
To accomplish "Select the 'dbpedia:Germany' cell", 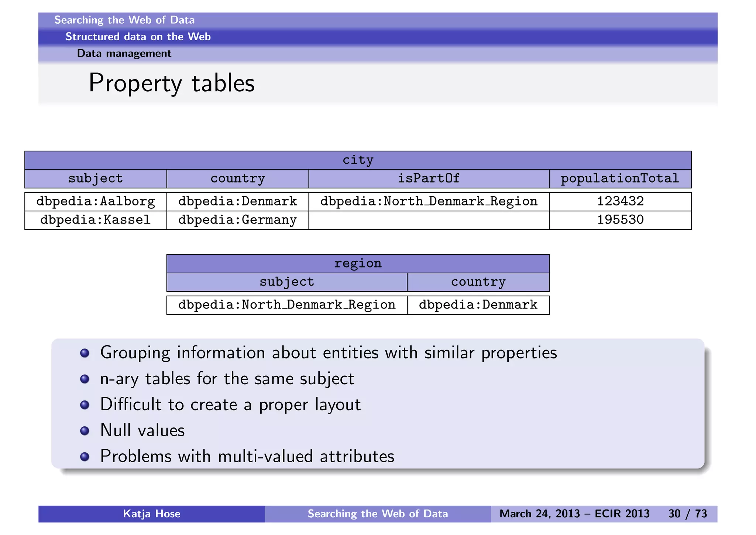I will point(238,220).
